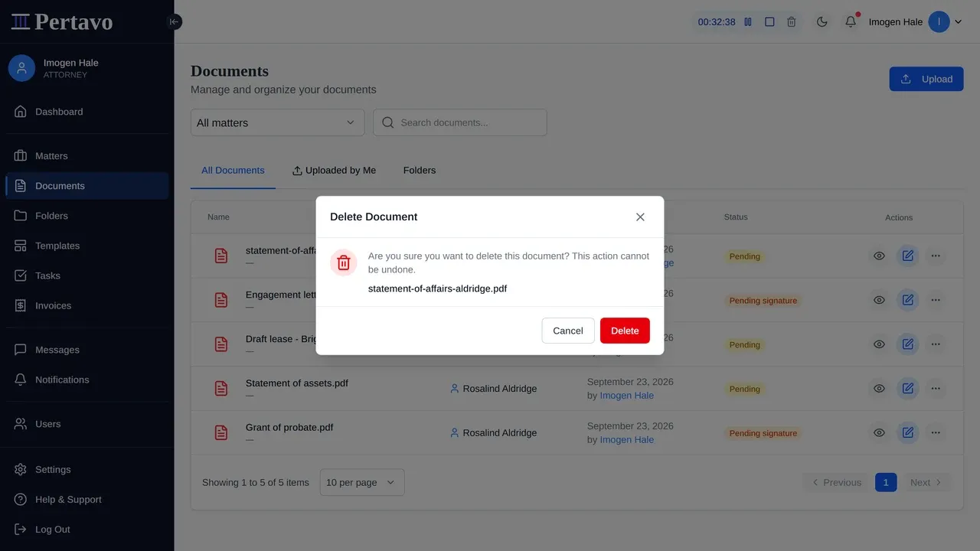980x551 pixels.
Task: Open Tasks in sidebar
Action: [x=87, y=275]
